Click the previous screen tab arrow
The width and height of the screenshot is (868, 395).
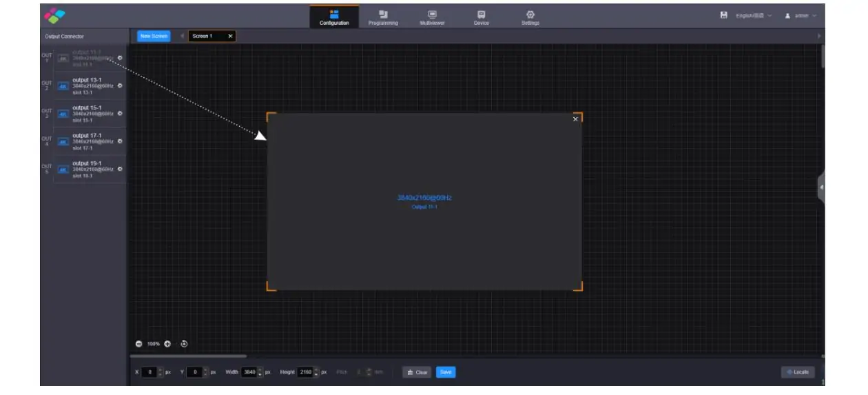[x=183, y=36]
